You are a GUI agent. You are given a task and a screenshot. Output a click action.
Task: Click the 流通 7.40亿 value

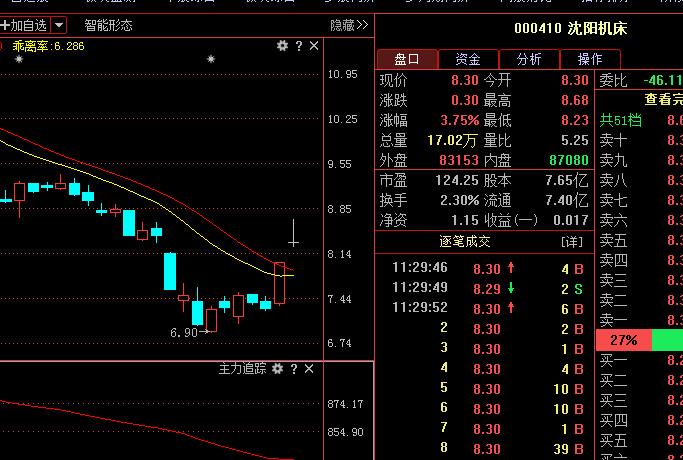click(x=567, y=200)
